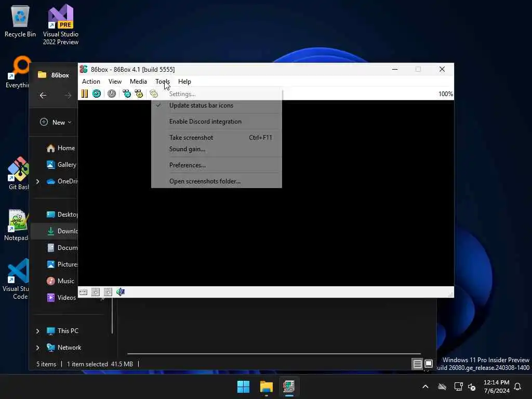The height and width of the screenshot is (399, 532).
Task: Go back in File Explorer
Action: point(43,96)
